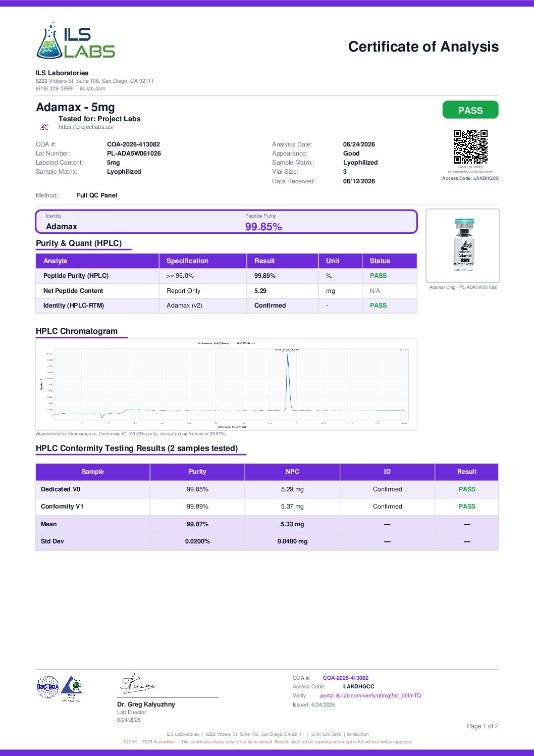This screenshot has width=534, height=756.
Task: Click the HPLC chromatogram plot
Action: [x=226, y=384]
